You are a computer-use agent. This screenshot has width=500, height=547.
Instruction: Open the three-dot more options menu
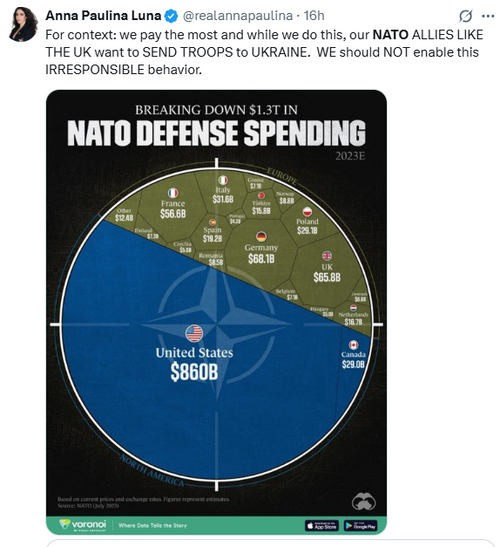tap(488, 16)
